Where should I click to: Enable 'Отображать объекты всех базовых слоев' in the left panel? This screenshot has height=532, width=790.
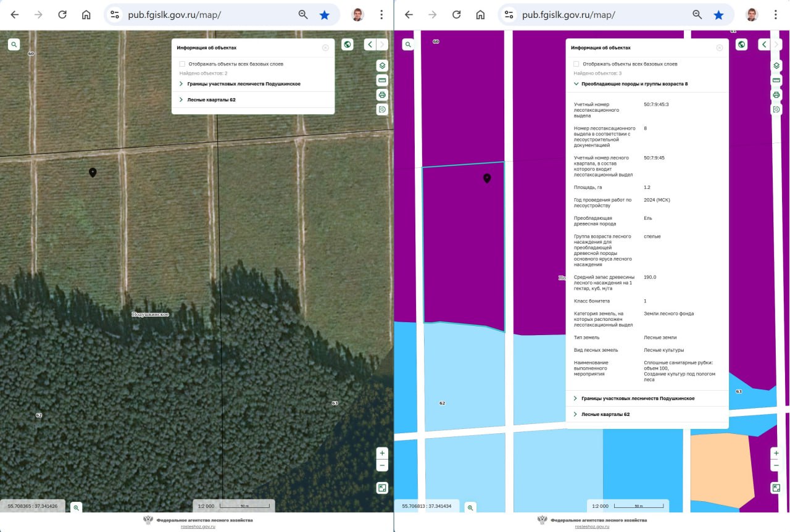point(182,64)
